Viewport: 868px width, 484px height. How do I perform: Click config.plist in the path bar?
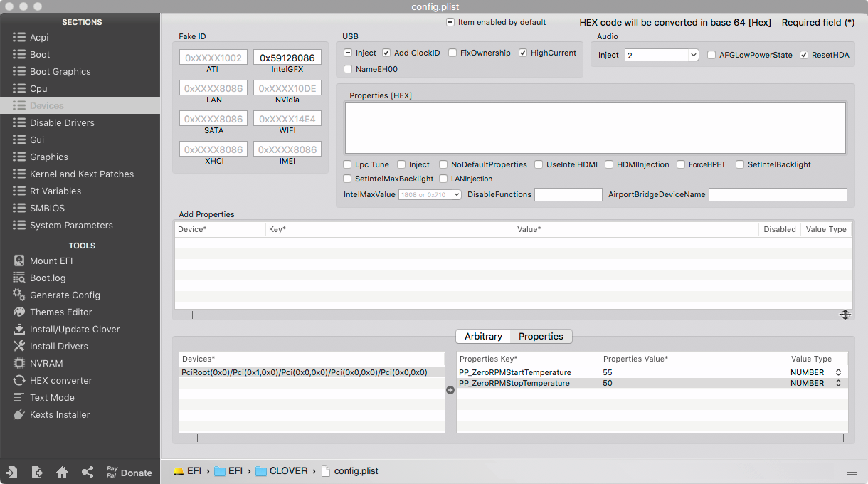click(350, 471)
